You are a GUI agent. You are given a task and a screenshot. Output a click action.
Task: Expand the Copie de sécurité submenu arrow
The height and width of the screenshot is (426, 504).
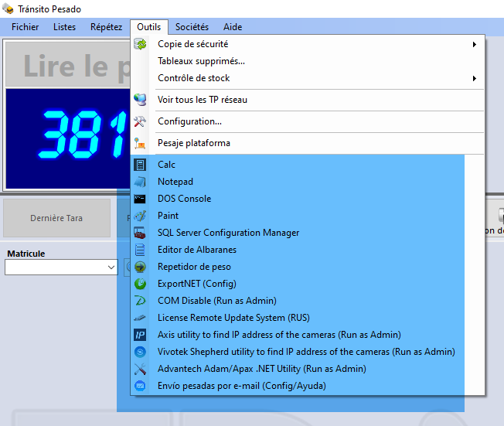tap(475, 44)
